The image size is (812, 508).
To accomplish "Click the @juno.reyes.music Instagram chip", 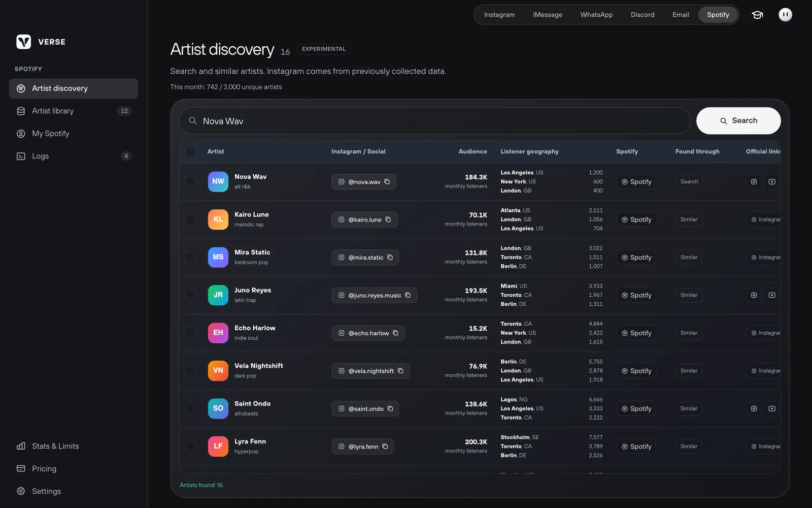I will pos(374,295).
